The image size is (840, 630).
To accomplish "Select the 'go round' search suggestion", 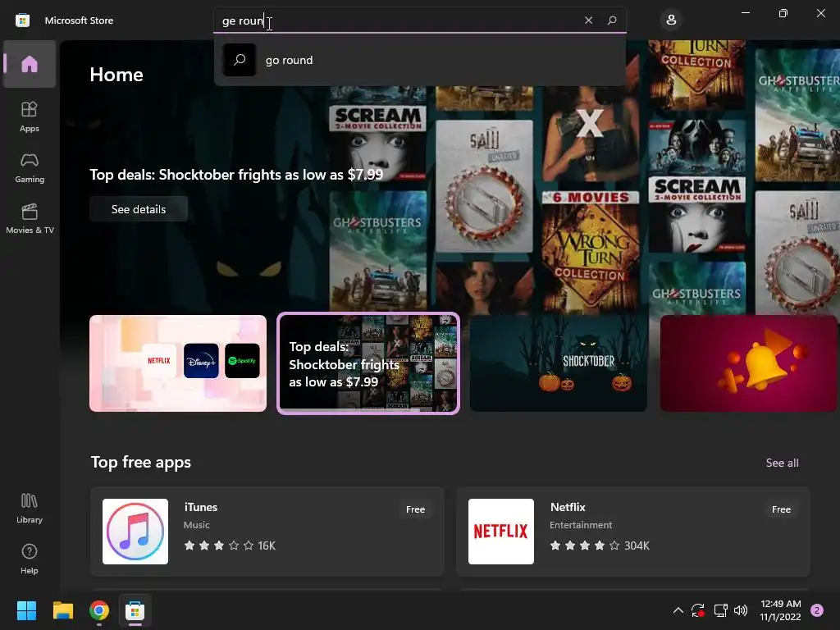I will point(420,60).
